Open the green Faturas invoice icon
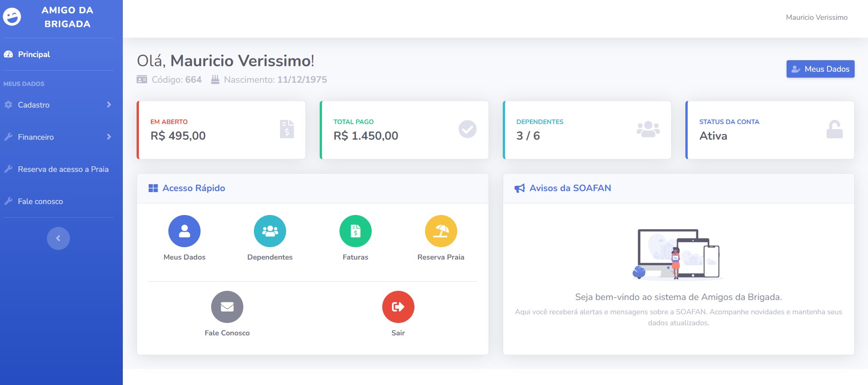Screen dimensions: 868x385 click(x=355, y=231)
